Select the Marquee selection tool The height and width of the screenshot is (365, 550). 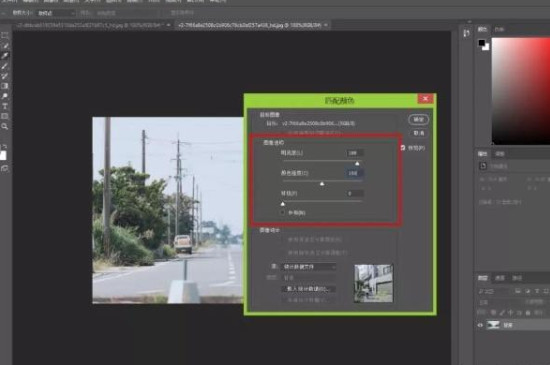5,35
